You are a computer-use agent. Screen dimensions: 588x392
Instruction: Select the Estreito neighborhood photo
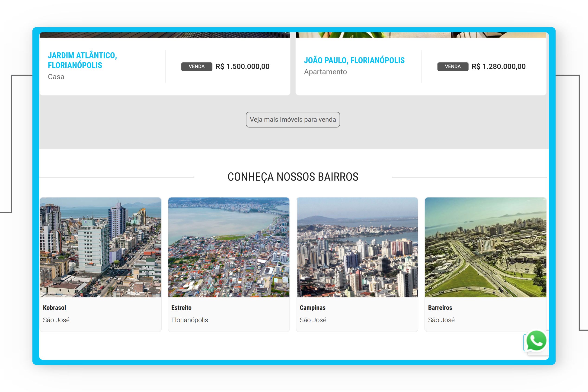click(x=229, y=247)
